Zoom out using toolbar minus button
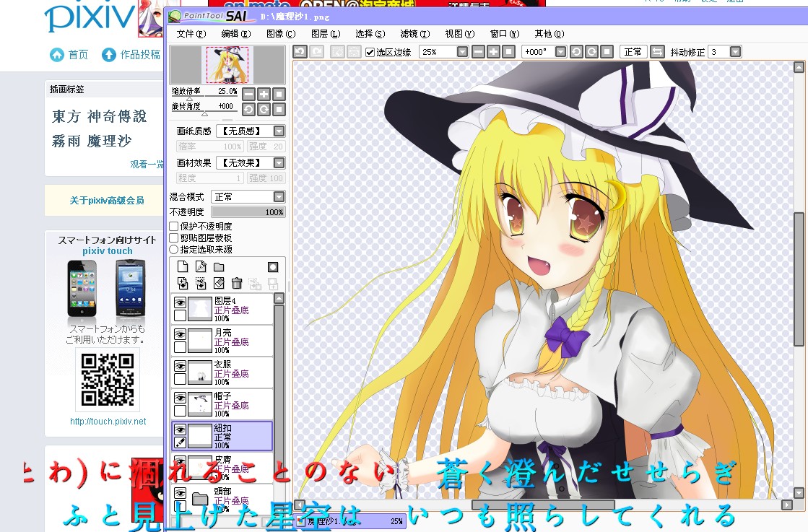Viewport: 808px width, 532px height. [x=478, y=51]
